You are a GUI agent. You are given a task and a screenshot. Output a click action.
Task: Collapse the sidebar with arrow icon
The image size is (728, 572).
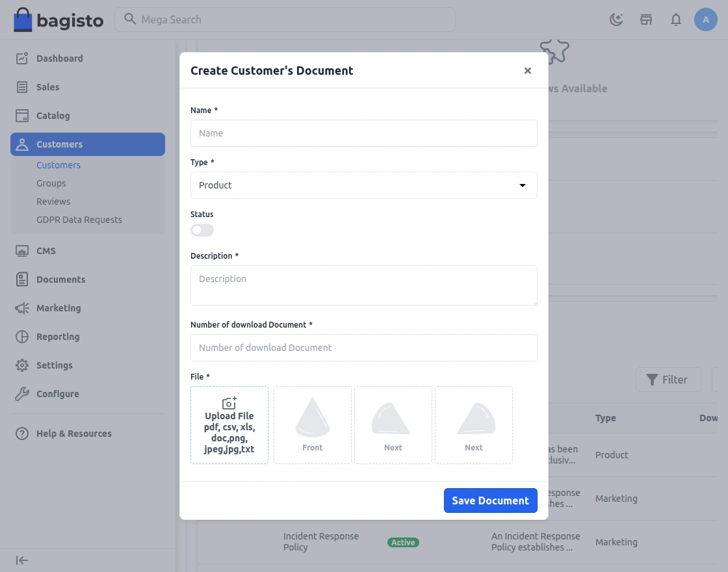click(x=22, y=560)
